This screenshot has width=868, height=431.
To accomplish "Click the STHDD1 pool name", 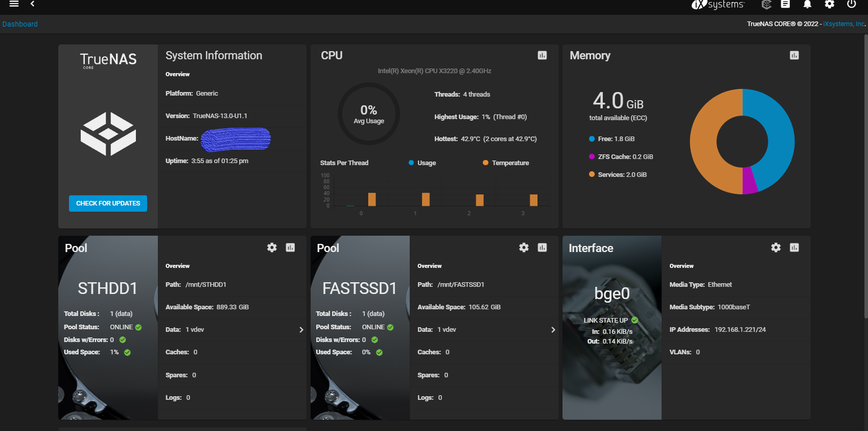I will pos(108,288).
